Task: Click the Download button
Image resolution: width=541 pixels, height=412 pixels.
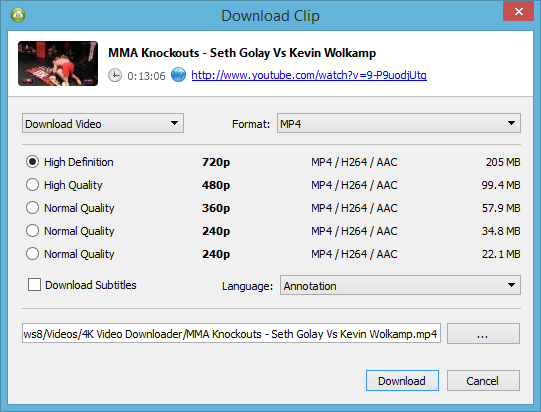Action: point(402,381)
